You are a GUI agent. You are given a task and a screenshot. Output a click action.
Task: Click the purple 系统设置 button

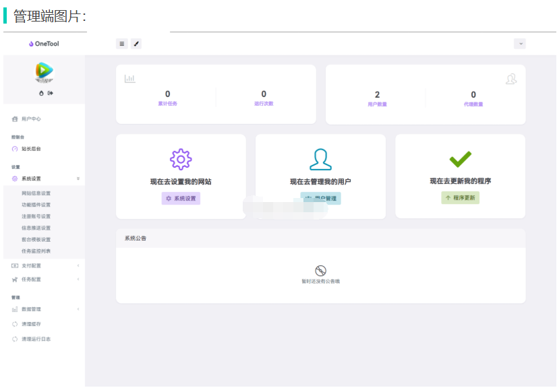[x=181, y=199]
